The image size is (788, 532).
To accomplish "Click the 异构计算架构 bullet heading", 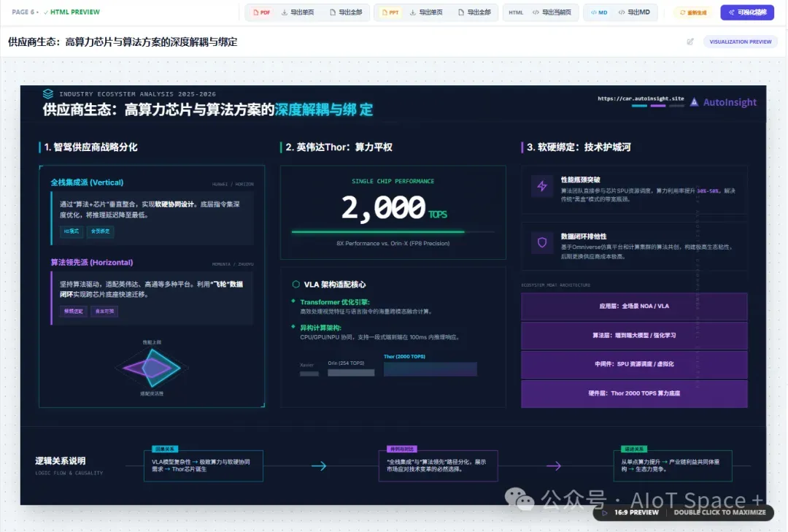I will [320, 328].
